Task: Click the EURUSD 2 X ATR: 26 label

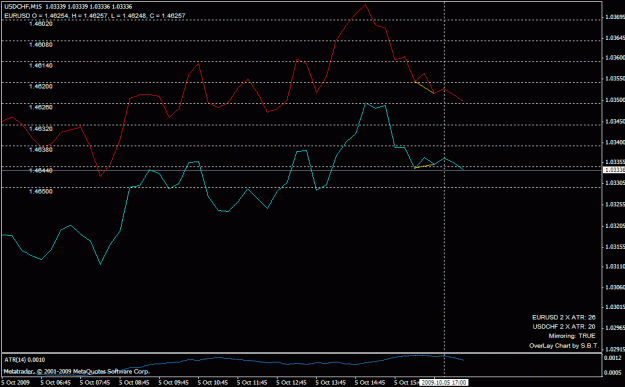Action: (x=564, y=318)
